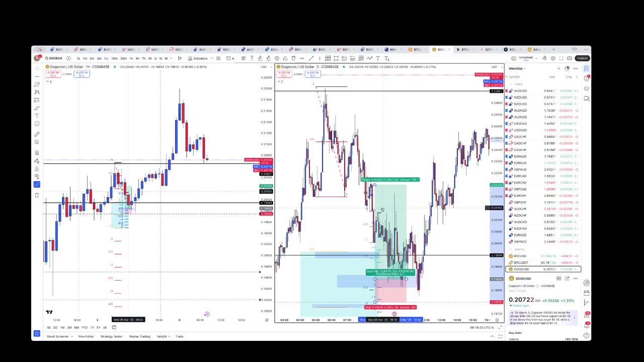Open the chart style candles menu

pos(180,58)
